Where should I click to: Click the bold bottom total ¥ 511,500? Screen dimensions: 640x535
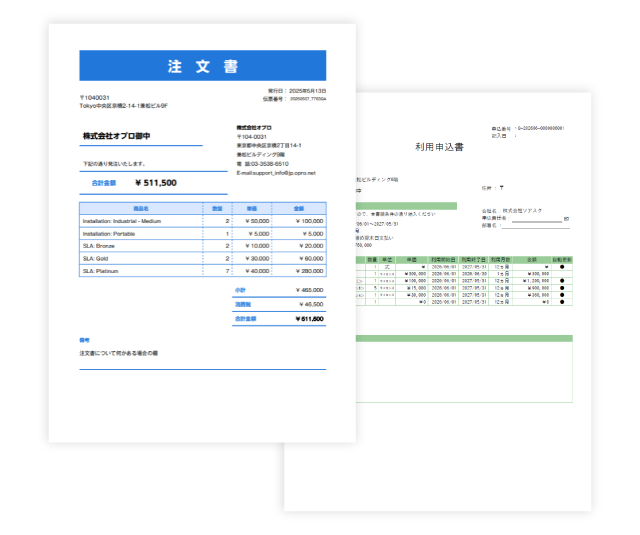point(309,319)
